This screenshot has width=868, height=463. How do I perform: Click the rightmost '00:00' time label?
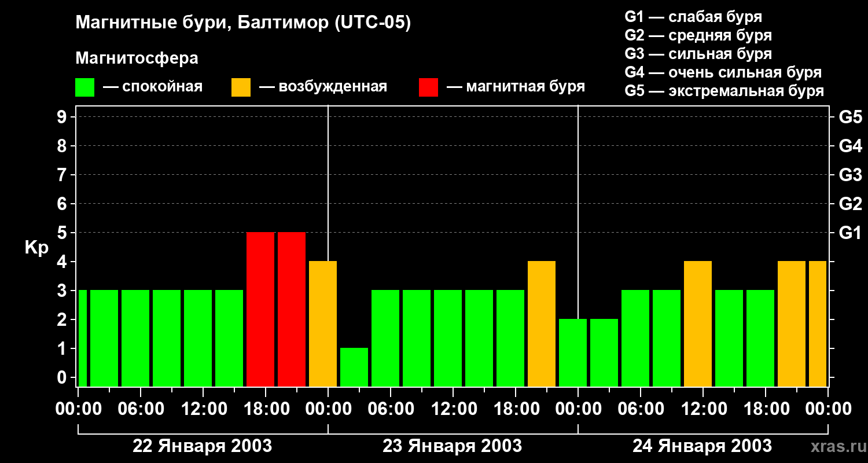(x=828, y=409)
